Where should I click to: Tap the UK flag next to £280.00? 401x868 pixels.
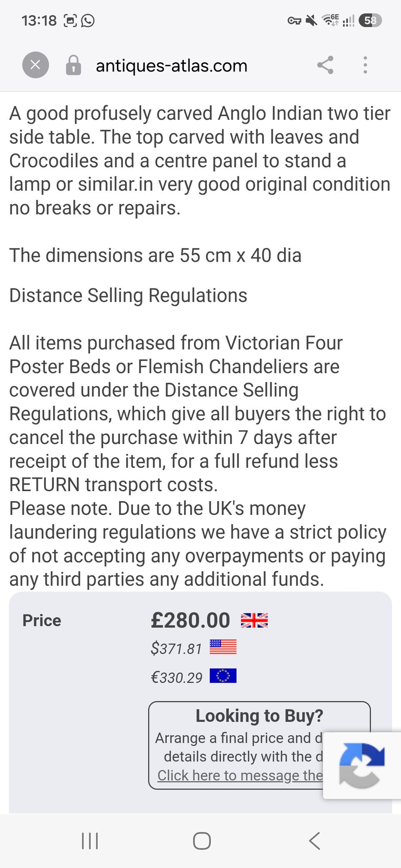tap(254, 621)
